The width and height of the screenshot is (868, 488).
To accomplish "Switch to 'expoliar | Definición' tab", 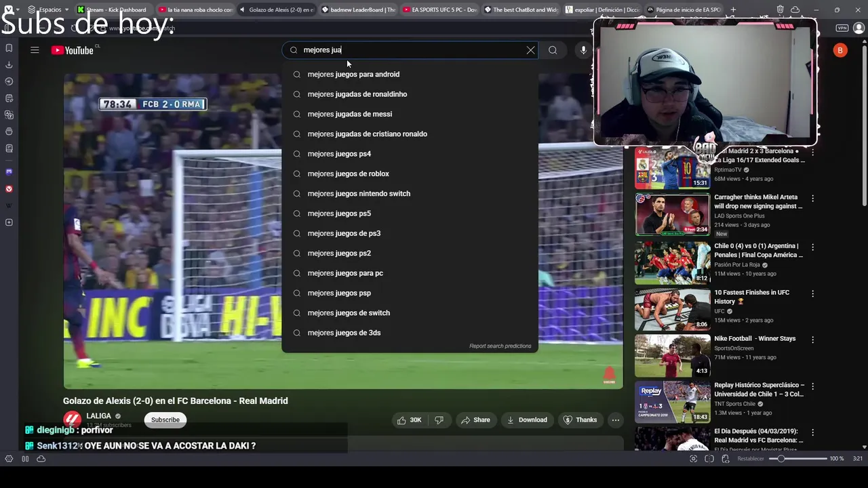I will click(x=602, y=9).
